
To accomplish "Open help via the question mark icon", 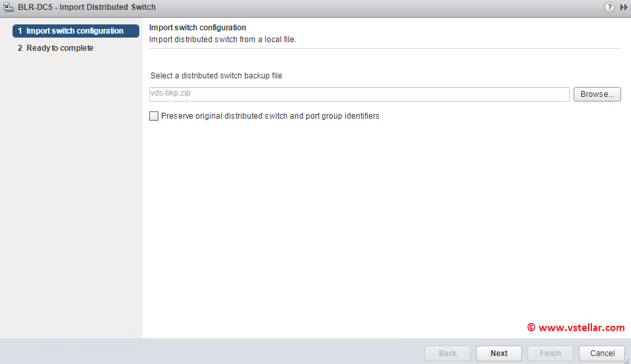I will (x=609, y=7).
